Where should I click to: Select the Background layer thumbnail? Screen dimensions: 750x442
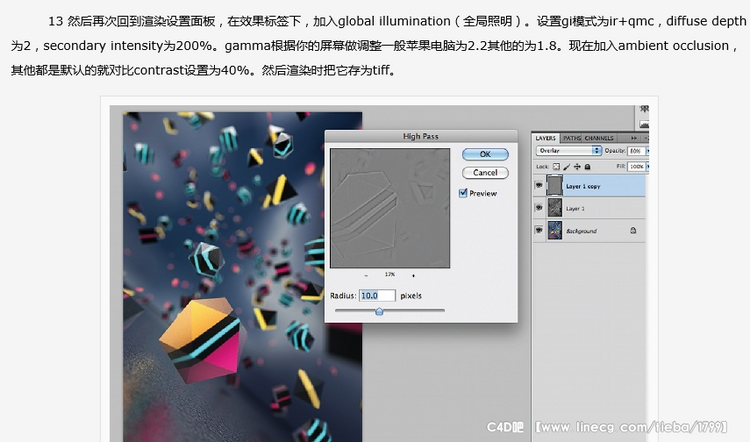[555, 230]
